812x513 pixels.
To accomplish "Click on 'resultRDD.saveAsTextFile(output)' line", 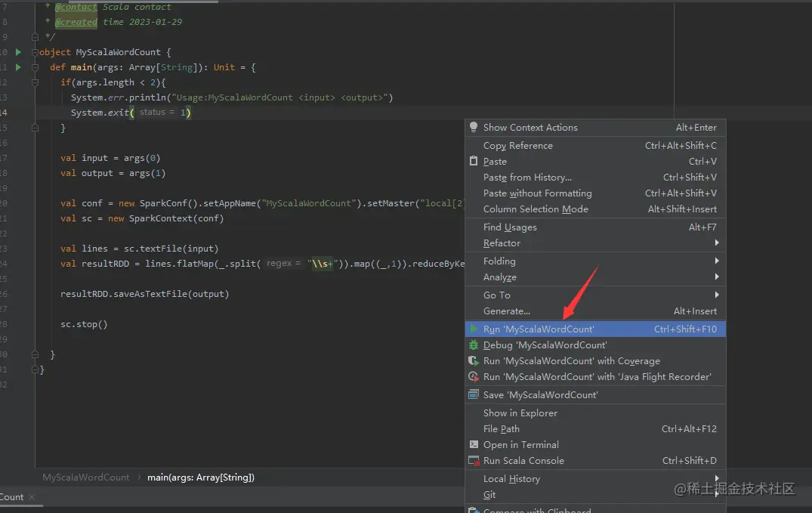I will tap(144, 294).
